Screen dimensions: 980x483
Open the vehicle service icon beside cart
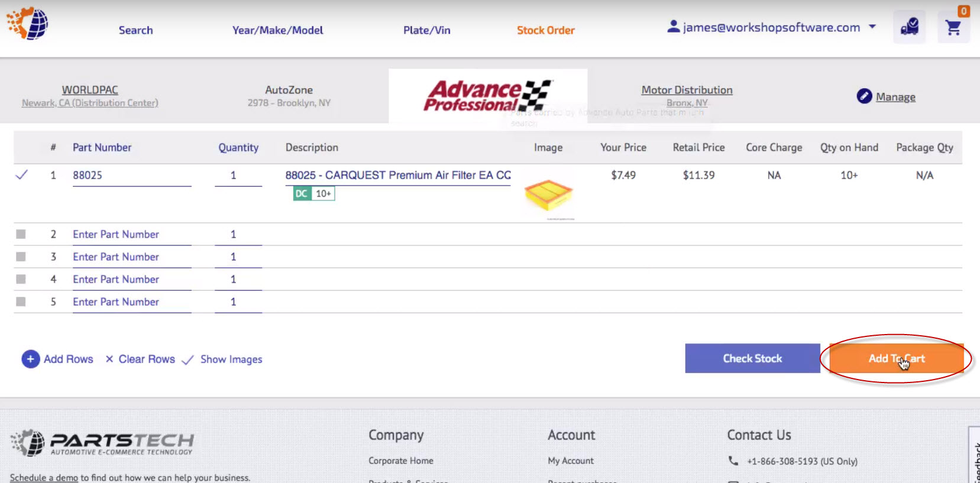[x=909, y=27]
